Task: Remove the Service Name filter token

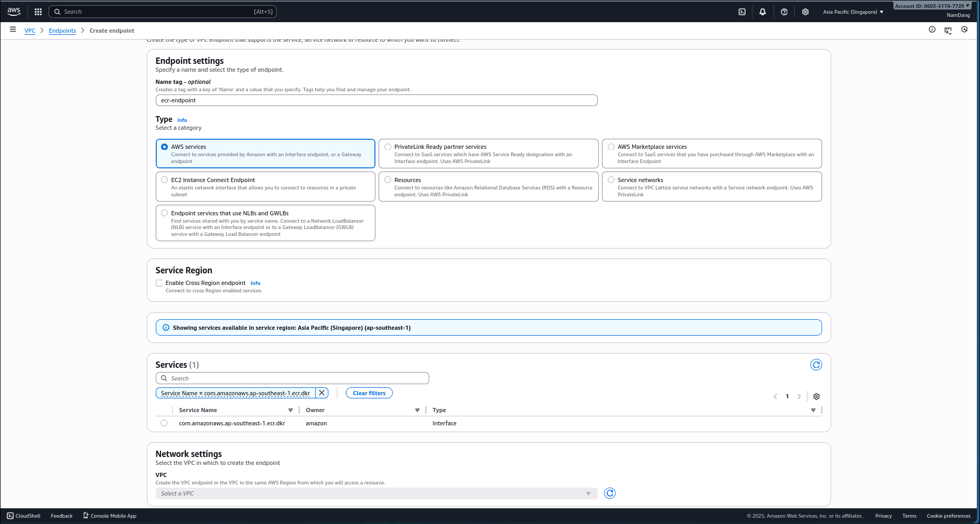Action: [x=322, y=393]
